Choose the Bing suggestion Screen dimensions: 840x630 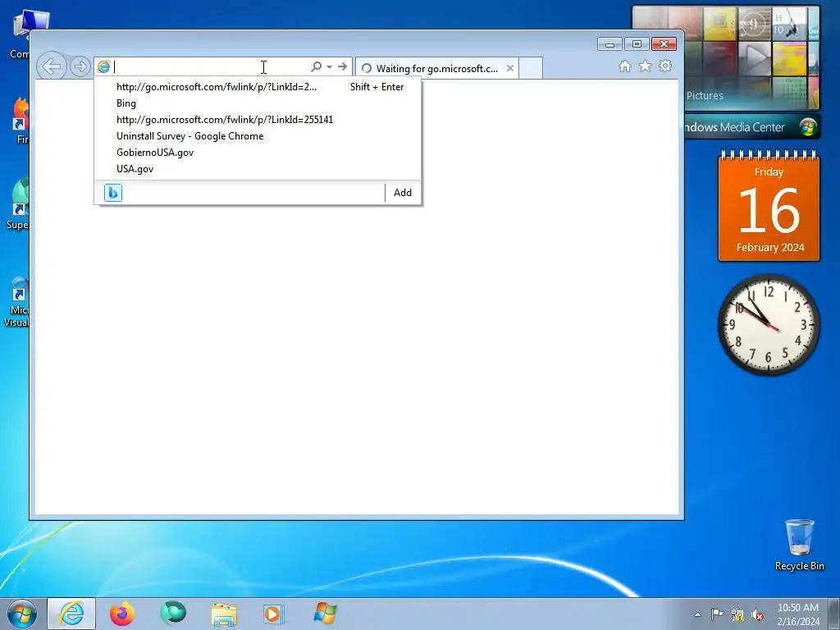coord(258,103)
